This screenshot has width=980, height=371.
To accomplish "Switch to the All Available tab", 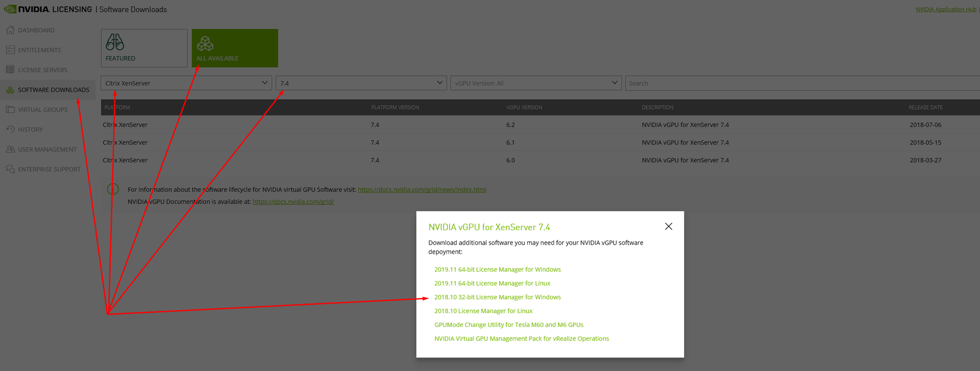I will (235, 48).
